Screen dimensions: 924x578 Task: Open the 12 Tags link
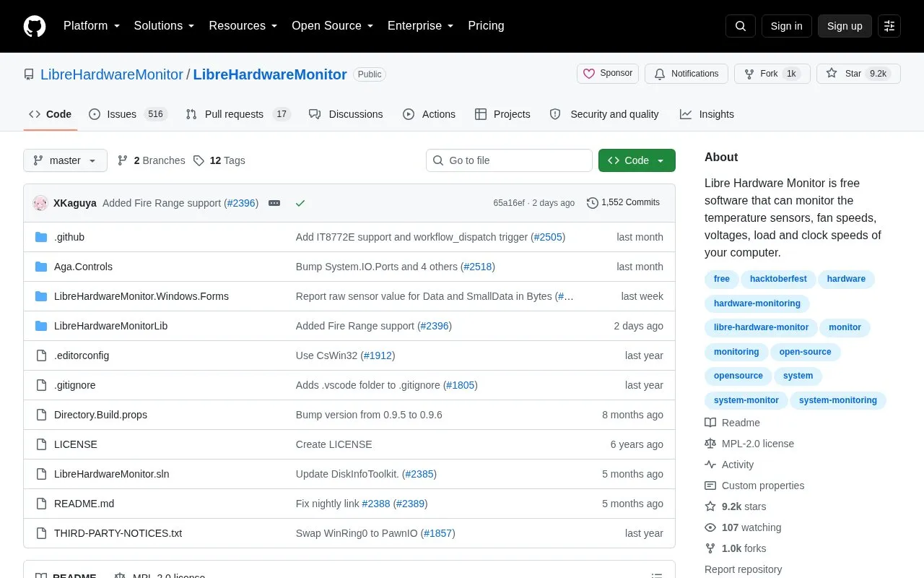pyautogui.click(x=219, y=160)
